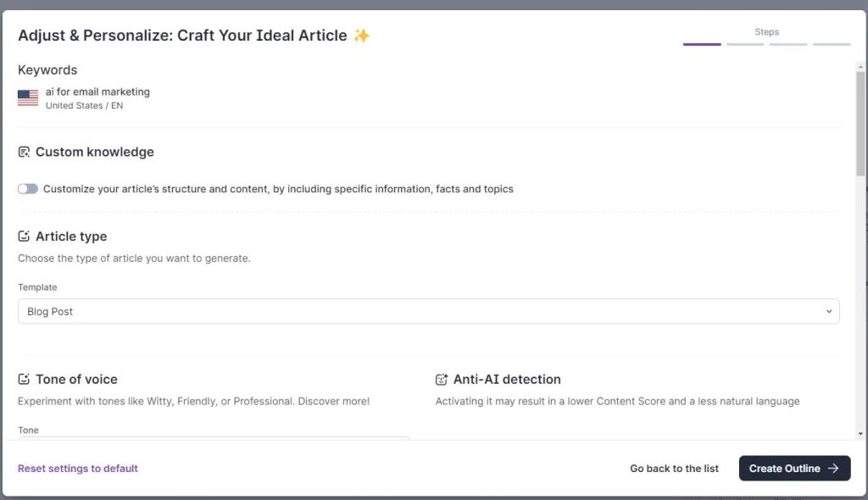Click the scrollbar down arrow
The image size is (868, 500).
click(x=860, y=434)
